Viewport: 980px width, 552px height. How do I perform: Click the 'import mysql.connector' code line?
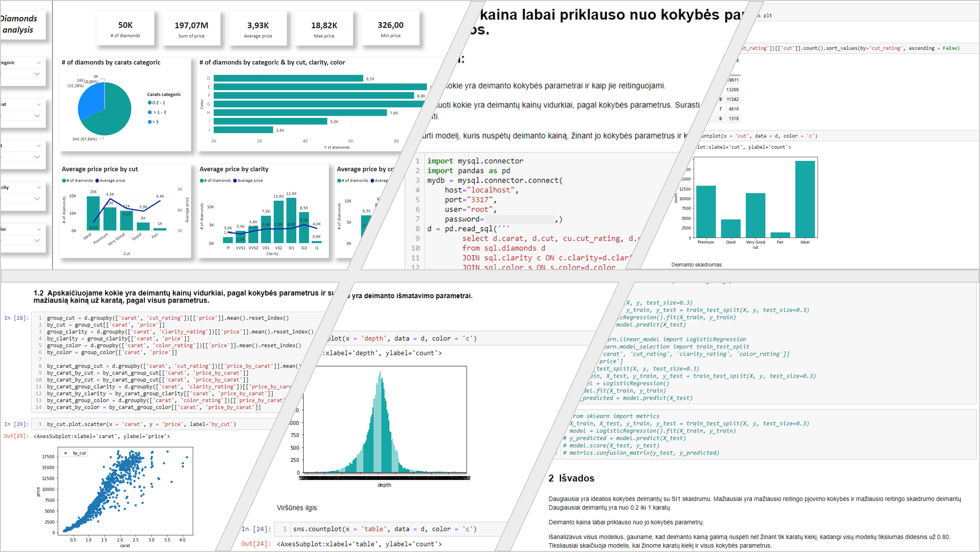click(475, 161)
